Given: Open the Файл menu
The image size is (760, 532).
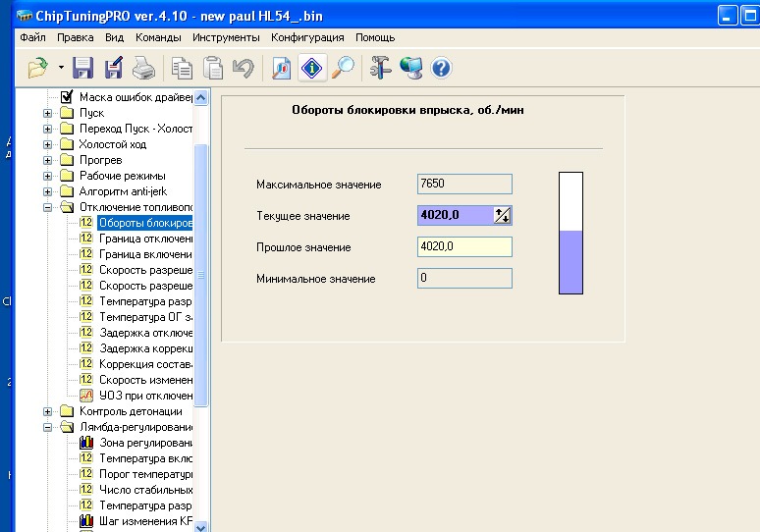Looking at the screenshot, I should [33, 37].
